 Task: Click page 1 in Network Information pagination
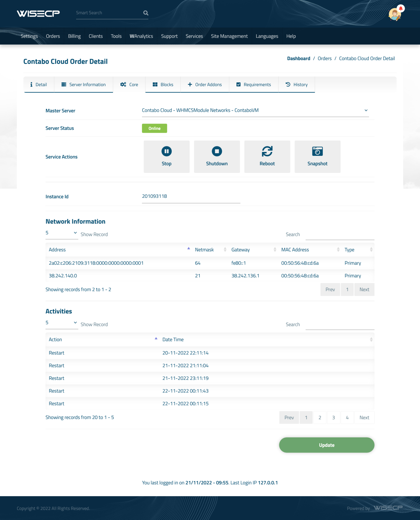coord(347,289)
